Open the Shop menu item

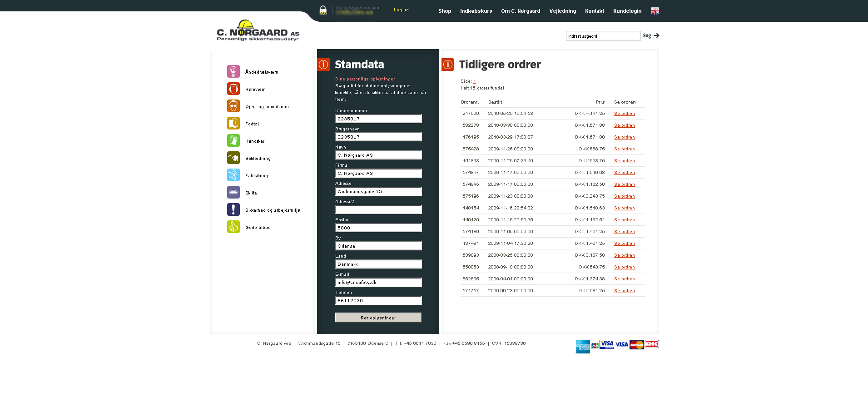444,11
